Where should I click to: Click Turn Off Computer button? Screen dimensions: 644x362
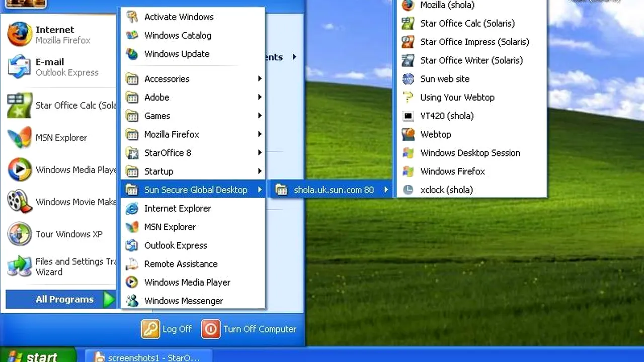[249, 329]
